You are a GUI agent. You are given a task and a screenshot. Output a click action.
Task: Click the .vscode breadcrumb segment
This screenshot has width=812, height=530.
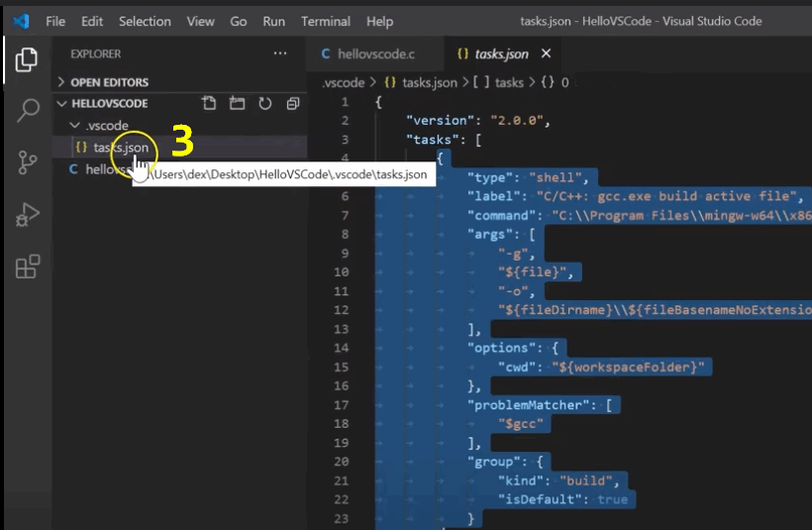tap(344, 82)
